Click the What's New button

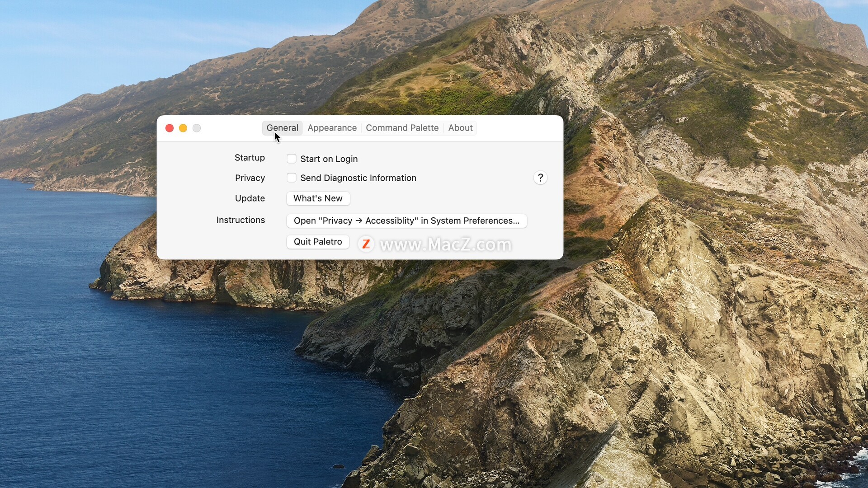pyautogui.click(x=318, y=198)
